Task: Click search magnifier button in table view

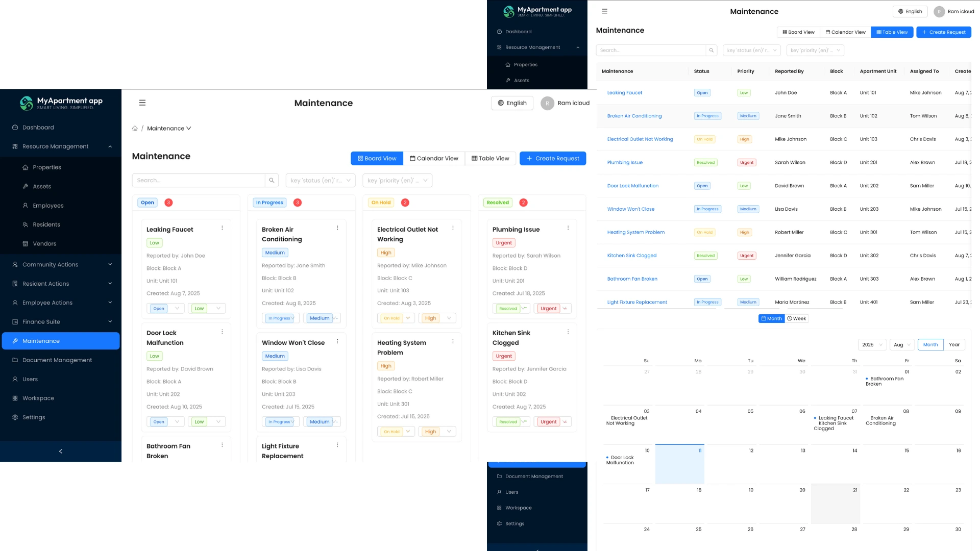Action: click(711, 50)
